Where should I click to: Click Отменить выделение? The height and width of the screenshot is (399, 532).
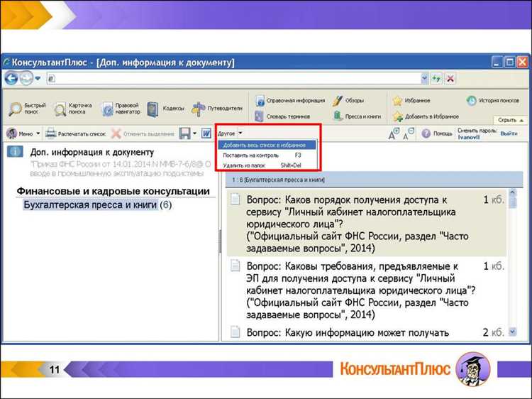(143, 133)
